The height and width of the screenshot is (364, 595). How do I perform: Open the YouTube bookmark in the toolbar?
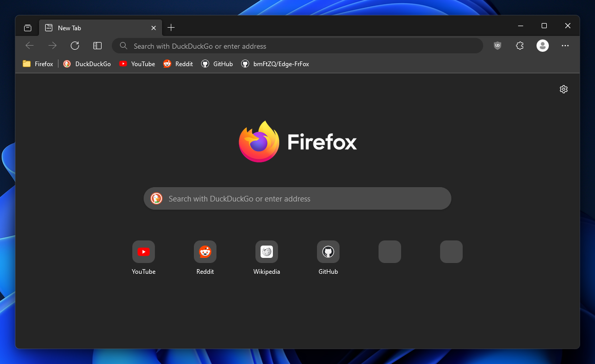pos(137,64)
